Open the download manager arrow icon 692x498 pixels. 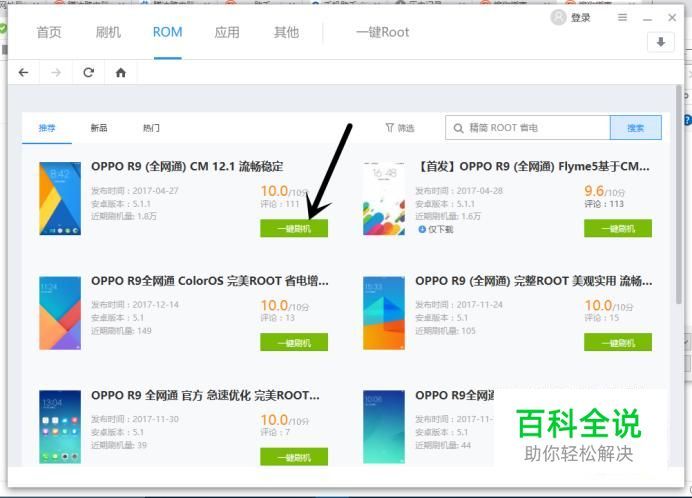tap(660, 42)
